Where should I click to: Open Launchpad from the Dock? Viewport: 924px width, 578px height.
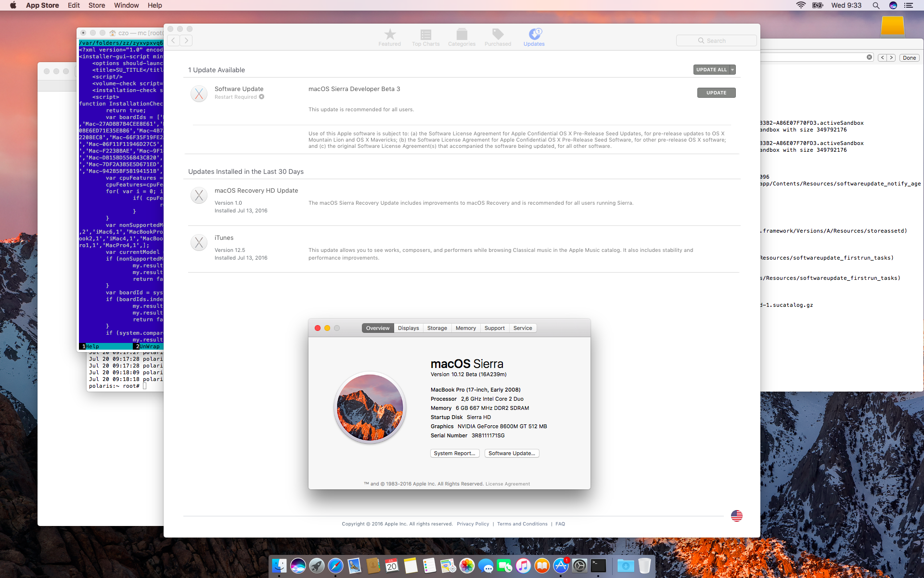click(317, 565)
